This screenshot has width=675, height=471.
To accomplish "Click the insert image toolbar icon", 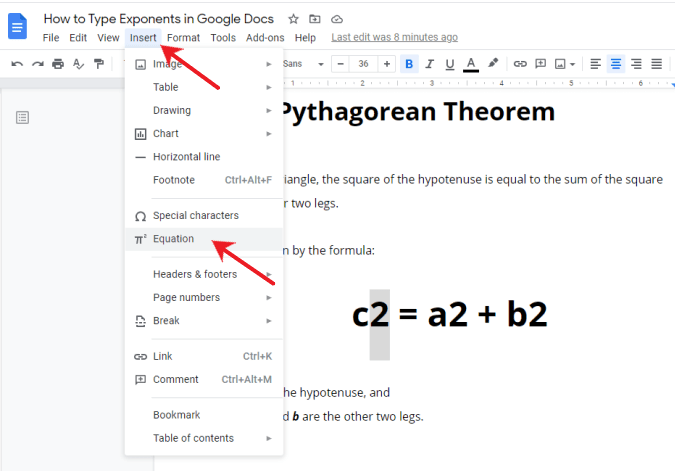I will click(560, 64).
